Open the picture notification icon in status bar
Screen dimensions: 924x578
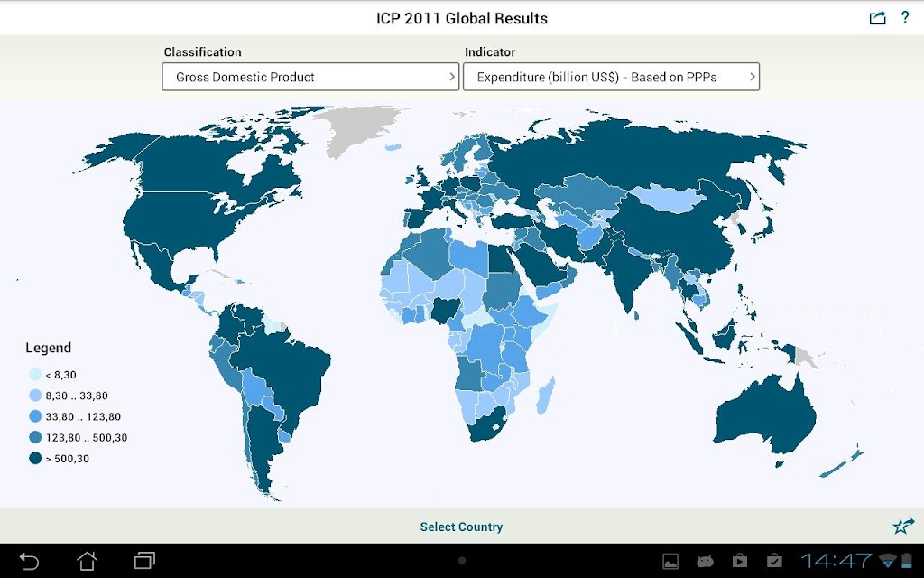[670, 561]
